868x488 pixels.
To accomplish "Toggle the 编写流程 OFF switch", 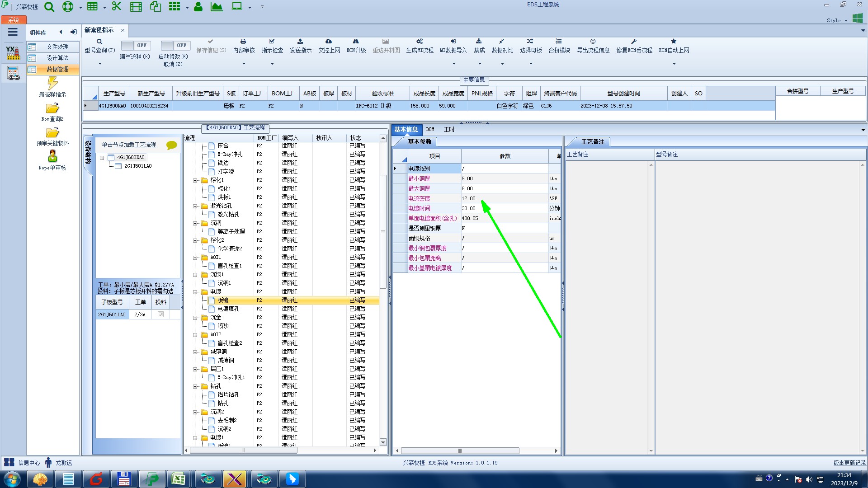I will [136, 45].
